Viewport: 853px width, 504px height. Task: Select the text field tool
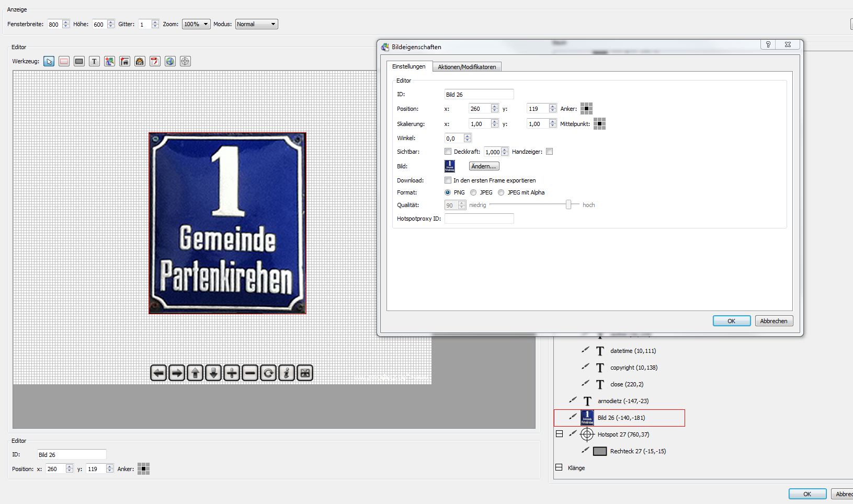click(x=94, y=61)
